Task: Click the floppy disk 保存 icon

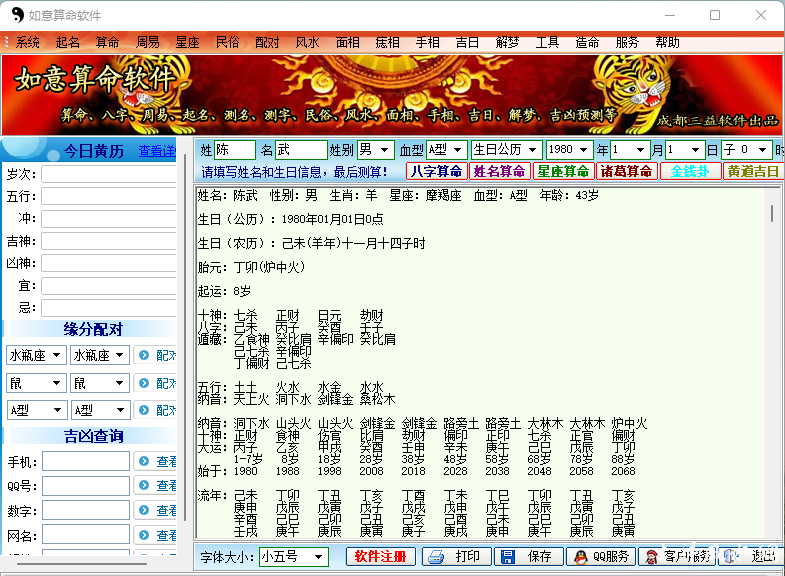Action: pyautogui.click(x=508, y=556)
